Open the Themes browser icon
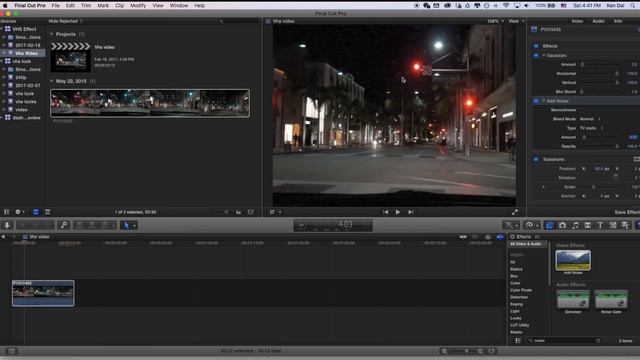Viewport: 640px width, 360px height. 625,225
